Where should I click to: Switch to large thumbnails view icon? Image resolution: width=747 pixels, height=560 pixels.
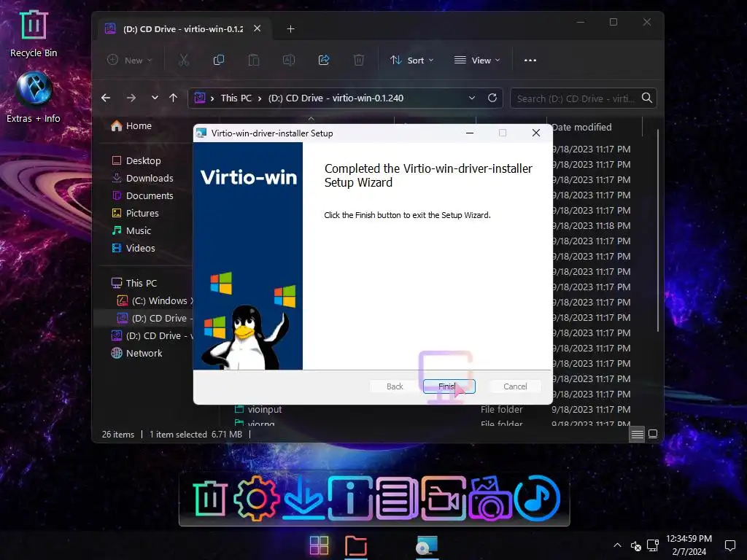tap(653, 434)
